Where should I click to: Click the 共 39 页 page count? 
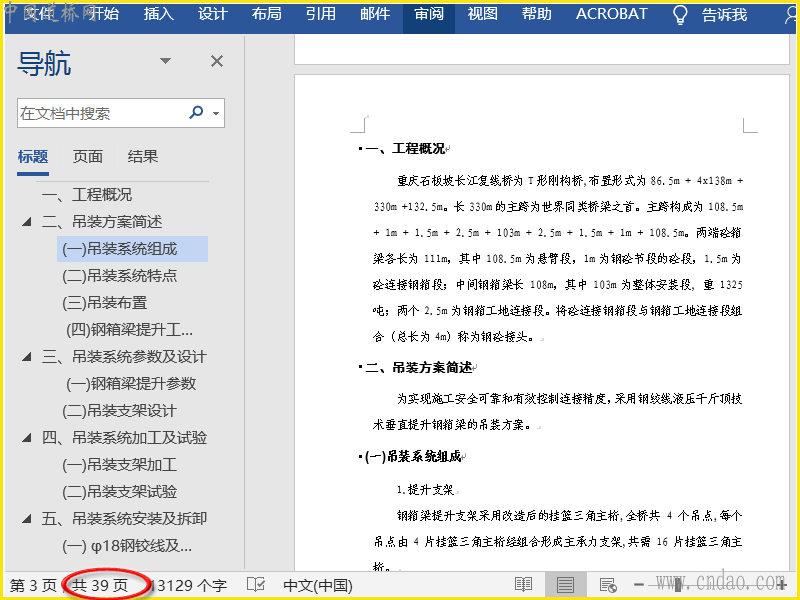point(100,585)
